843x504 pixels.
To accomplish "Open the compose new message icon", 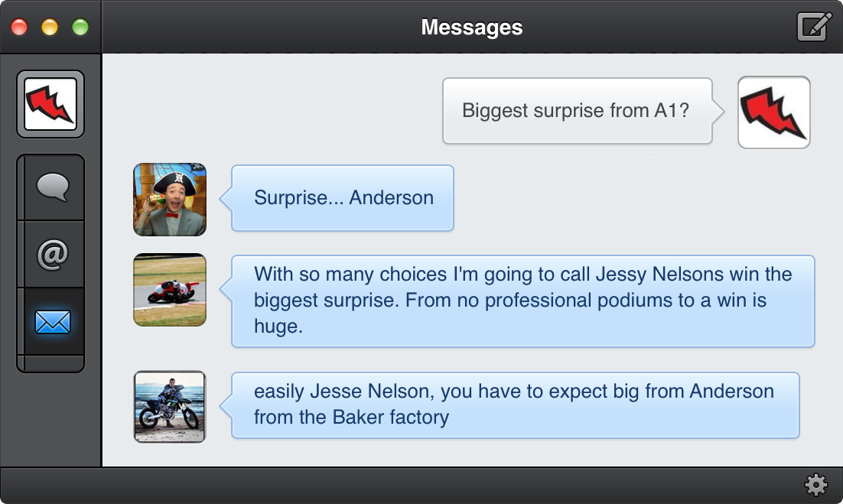I will [814, 27].
